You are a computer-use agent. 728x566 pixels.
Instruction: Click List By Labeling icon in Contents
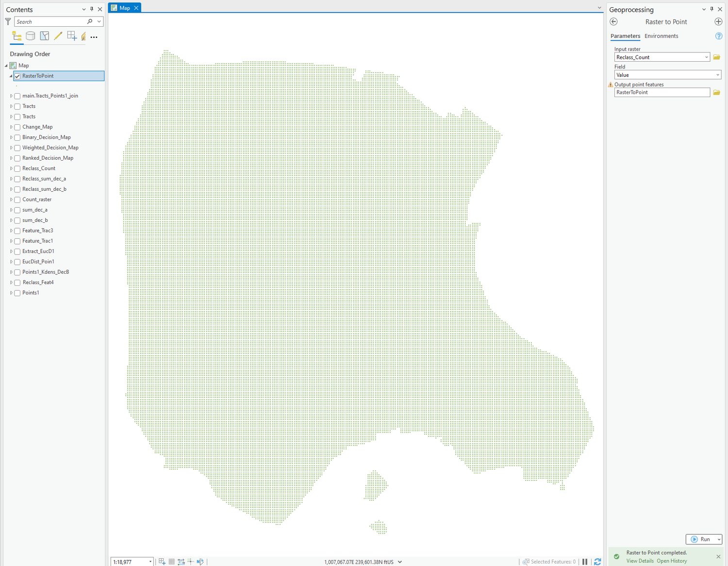pos(83,36)
